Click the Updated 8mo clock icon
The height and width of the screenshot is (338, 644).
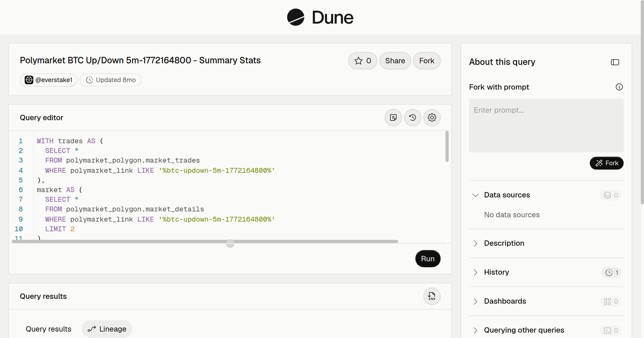[x=89, y=80]
